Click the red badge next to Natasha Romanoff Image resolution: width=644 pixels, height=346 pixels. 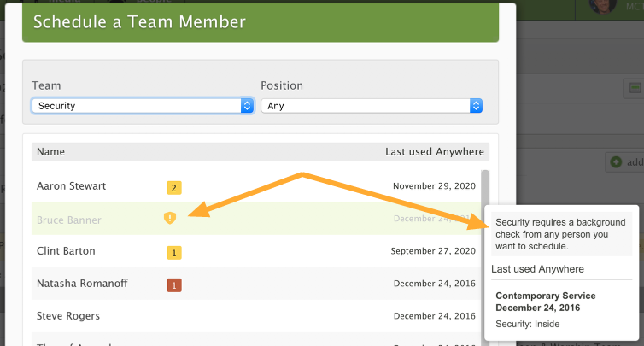[174, 285]
